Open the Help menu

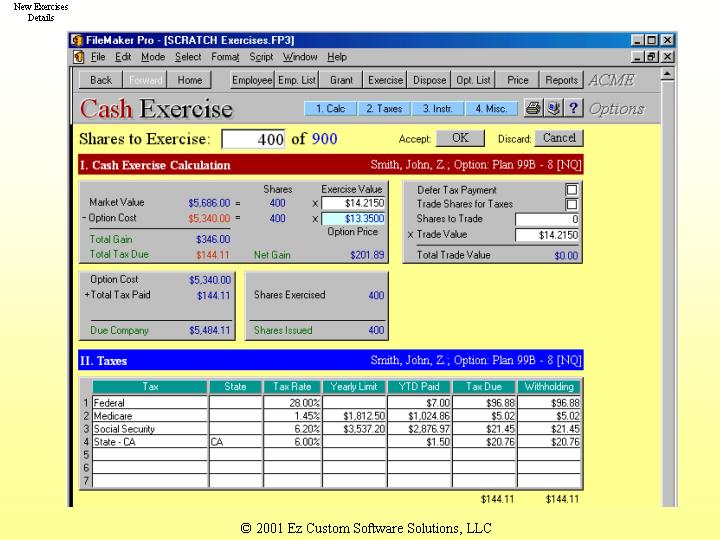pyautogui.click(x=337, y=57)
